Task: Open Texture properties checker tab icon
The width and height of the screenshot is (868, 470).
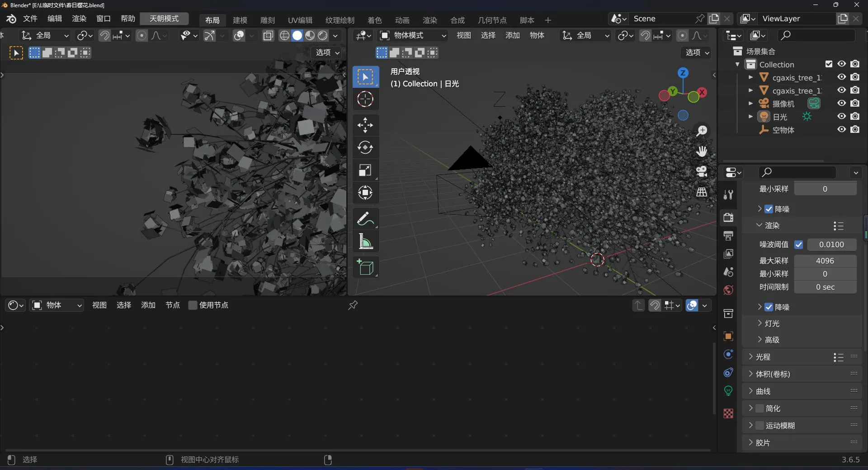Action: click(728, 414)
